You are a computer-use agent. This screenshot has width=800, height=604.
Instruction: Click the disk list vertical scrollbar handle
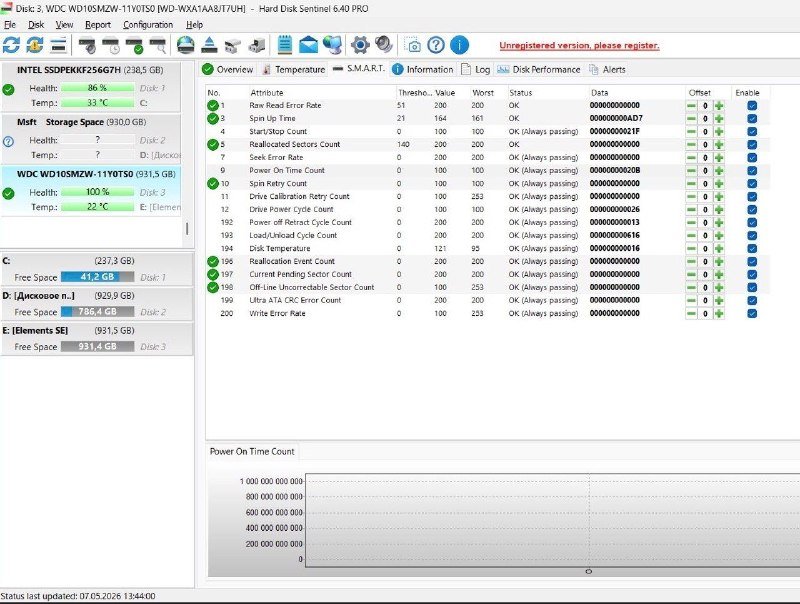(187, 229)
